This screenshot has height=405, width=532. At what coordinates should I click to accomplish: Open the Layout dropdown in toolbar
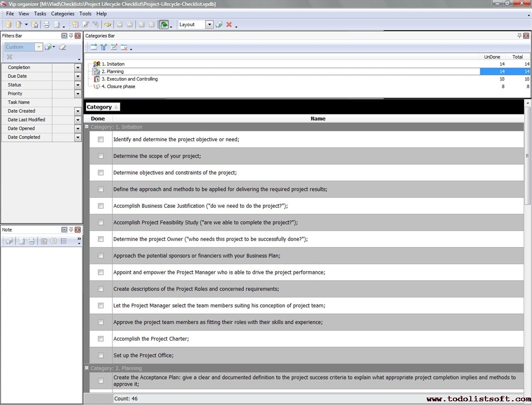point(210,25)
